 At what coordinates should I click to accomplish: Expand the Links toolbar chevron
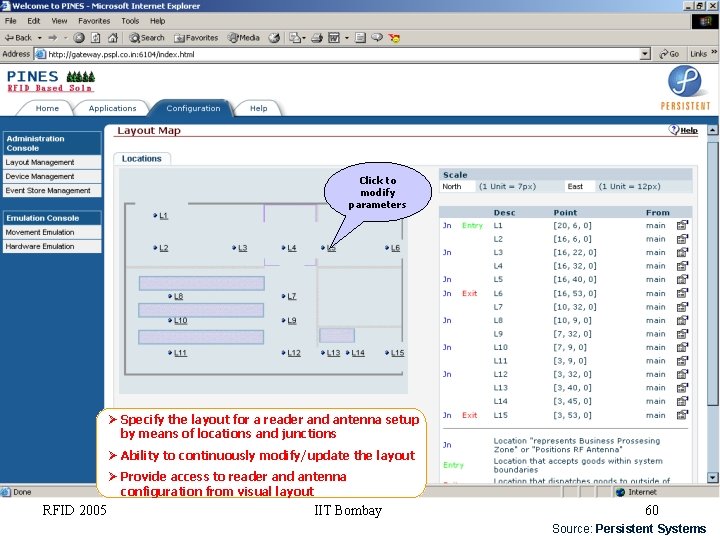[714, 53]
